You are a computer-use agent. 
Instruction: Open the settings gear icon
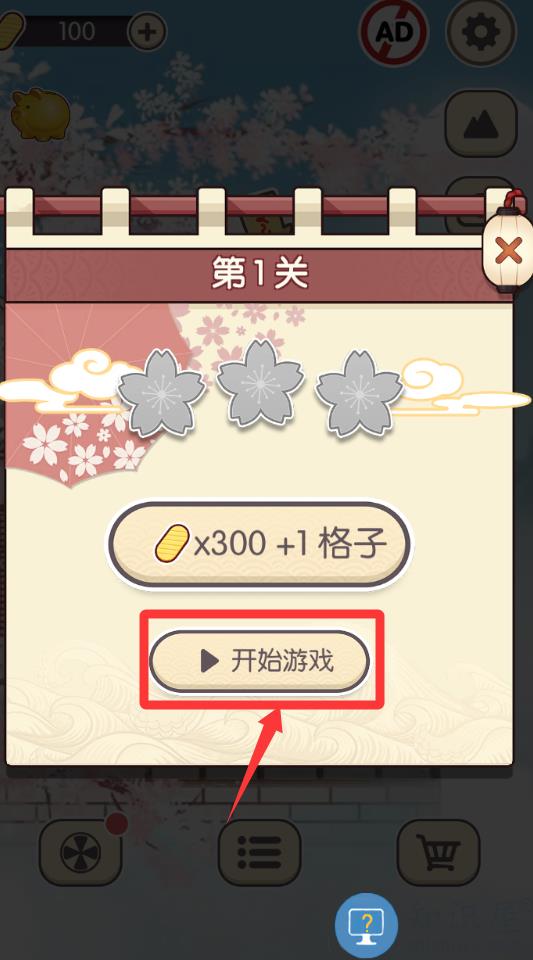481,32
